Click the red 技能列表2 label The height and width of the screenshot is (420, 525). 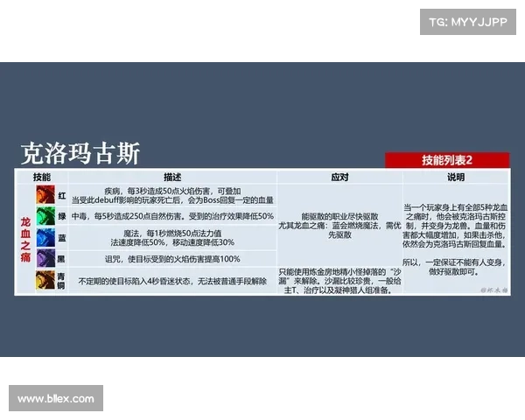point(447,160)
